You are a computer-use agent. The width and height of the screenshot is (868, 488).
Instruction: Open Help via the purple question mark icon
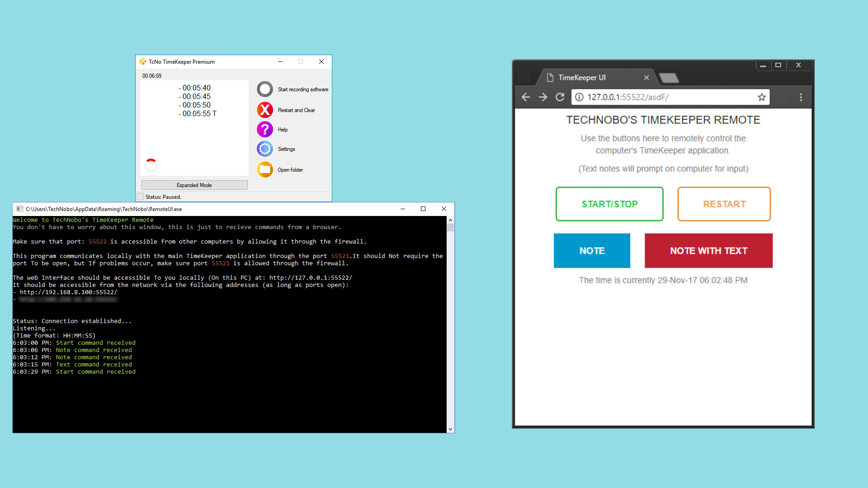click(265, 129)
